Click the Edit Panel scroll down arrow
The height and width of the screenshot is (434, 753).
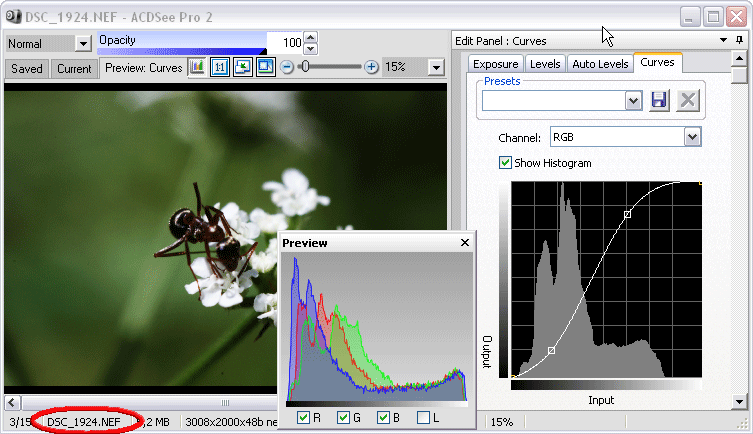click(x=740, y=401)
